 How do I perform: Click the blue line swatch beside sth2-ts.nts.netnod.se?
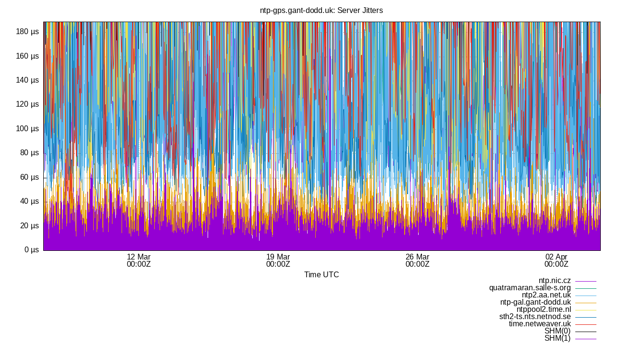coord(585,316)
